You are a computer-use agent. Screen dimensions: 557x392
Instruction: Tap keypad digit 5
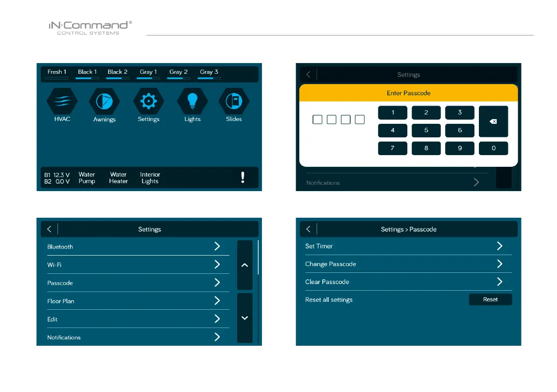click(x=426, y=130)
